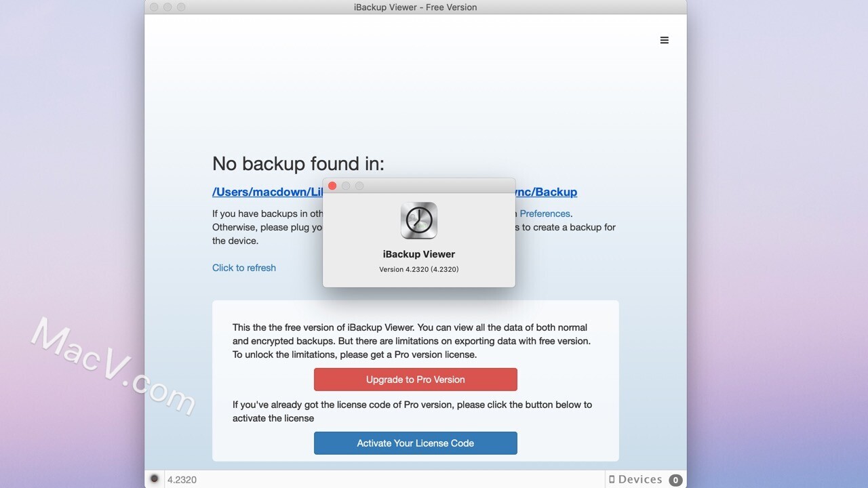Click the version number 4.2320 in status bar

[x=182, y=479]
